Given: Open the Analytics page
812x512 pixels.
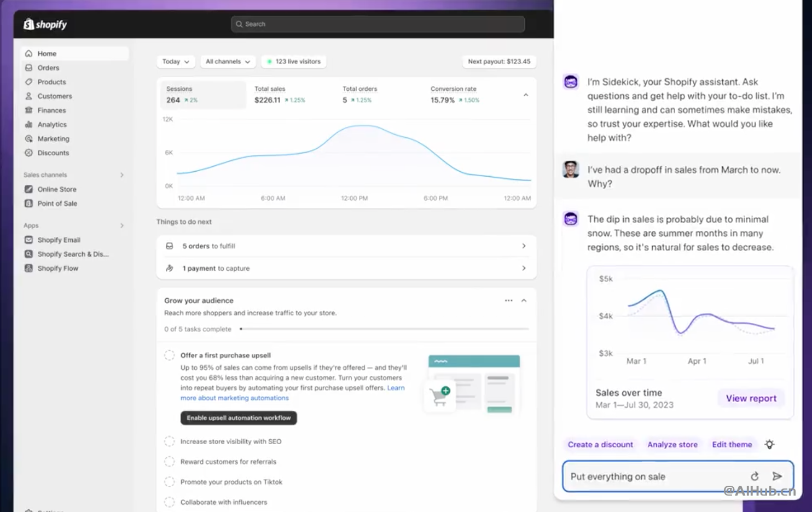Looking at the screenshot, I should point(75,125).
